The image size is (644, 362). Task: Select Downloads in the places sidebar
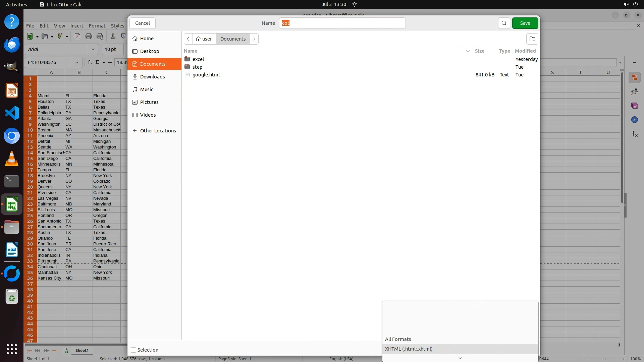[152, 77]
